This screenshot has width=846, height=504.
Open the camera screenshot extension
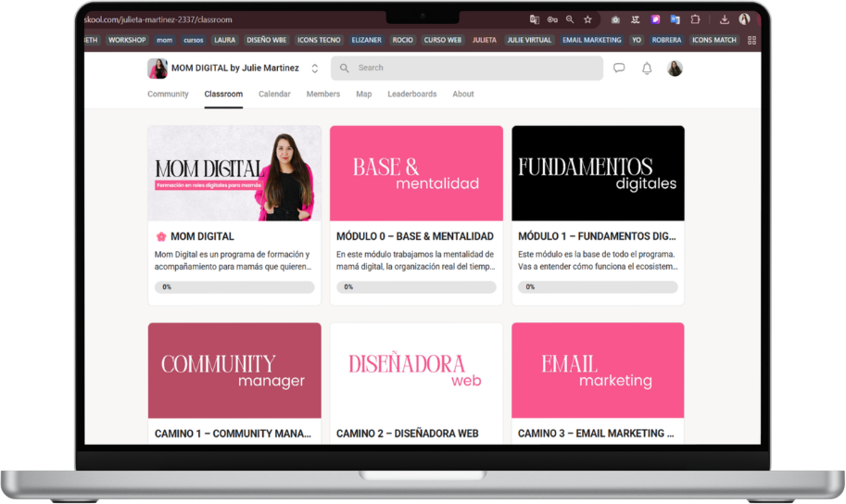[x=615, y=19]
